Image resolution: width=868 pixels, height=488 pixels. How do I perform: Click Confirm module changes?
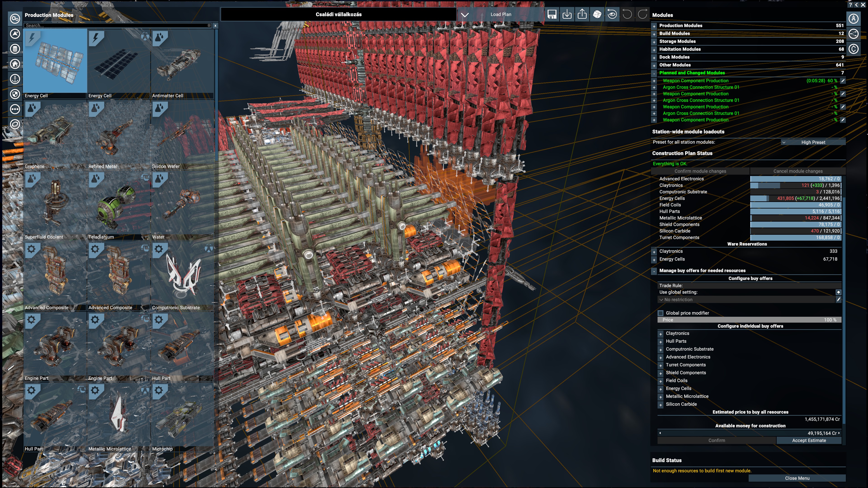click(700, 171)
